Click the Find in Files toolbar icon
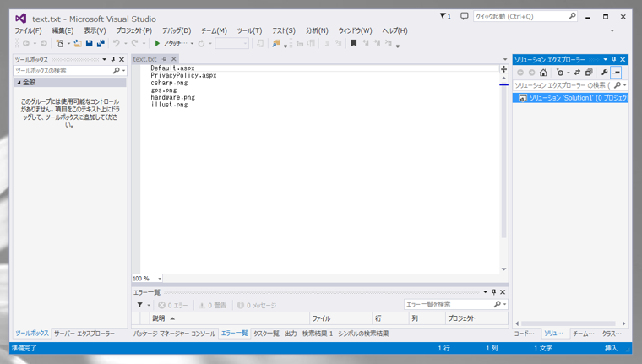Image resolution: width=642 pixels, height=364 pixels. click(x=275, y=43)
